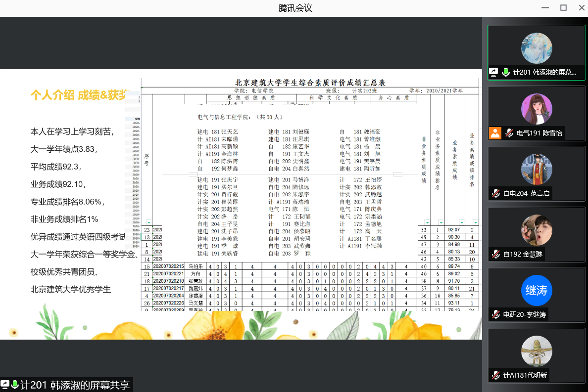
Task: Expand the filter dropdown under 业务素质成绩排名 column
Action: tap(475, 222)
